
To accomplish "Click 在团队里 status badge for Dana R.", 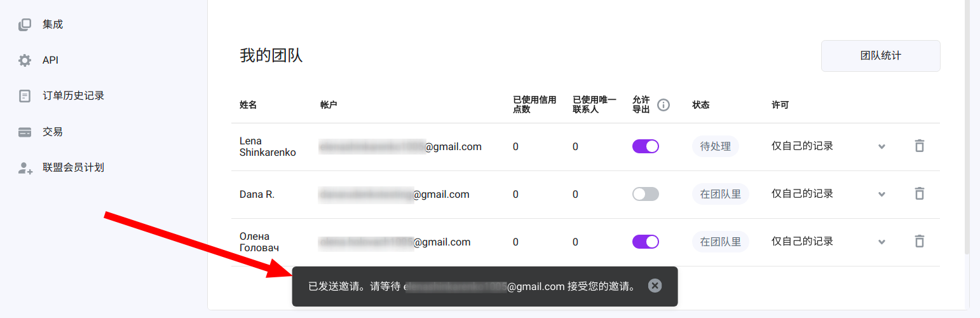I will click(721, 194).
